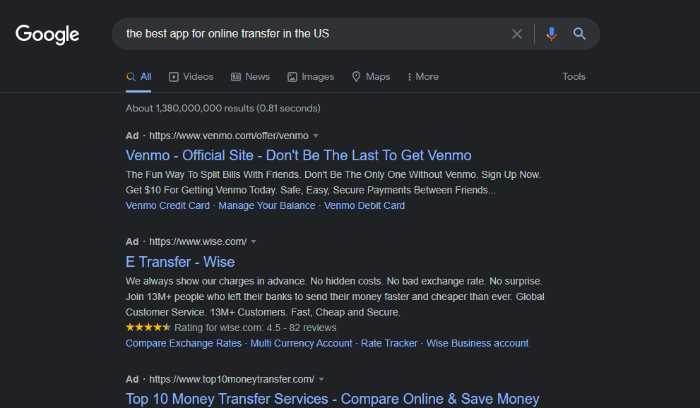Screen dimensions: 700x408
Task: Switch to the Maps tab
Action: (x=371, y=77)
